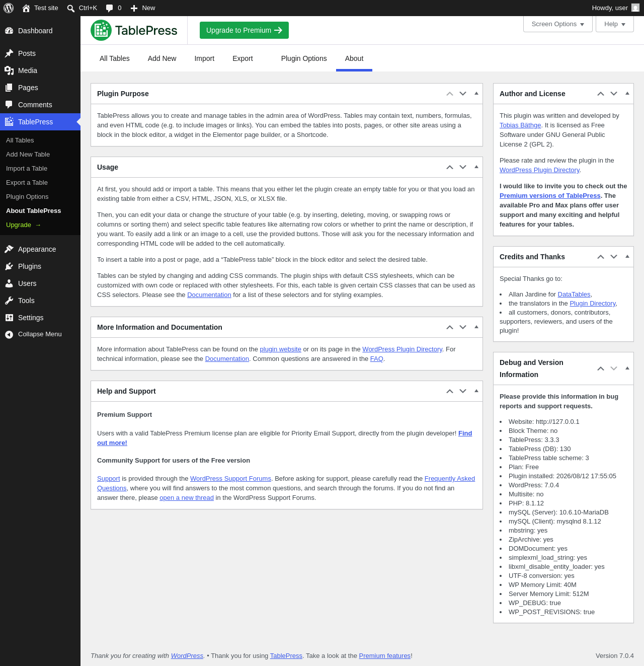
Task: Switch to the Import tab
Action: coord(204,58)
